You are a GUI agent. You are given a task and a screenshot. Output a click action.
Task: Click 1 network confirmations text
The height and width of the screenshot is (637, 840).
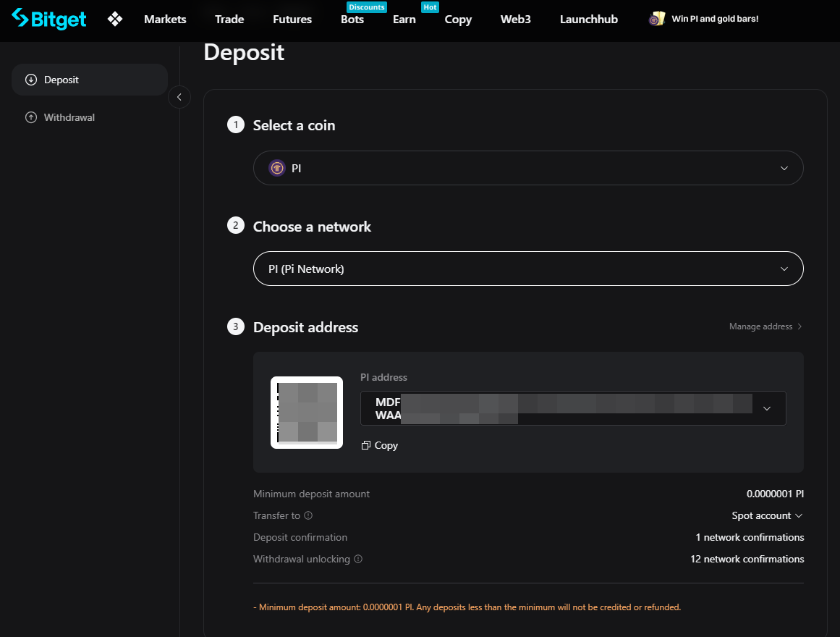pyautogui.click(x=750, y=537)
